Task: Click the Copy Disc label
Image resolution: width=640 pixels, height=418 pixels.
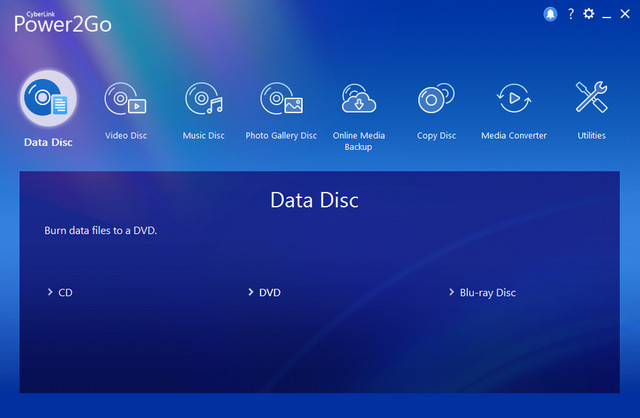Action: 436,136
